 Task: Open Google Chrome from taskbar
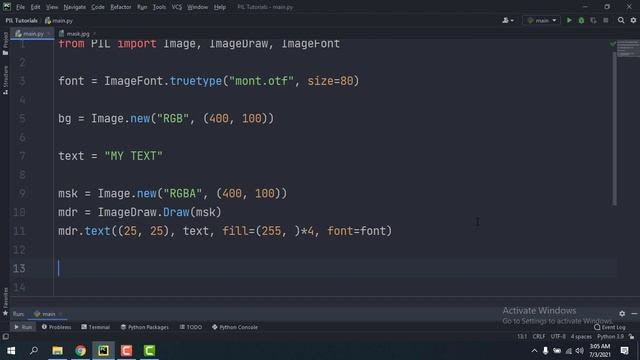point(80,351)
